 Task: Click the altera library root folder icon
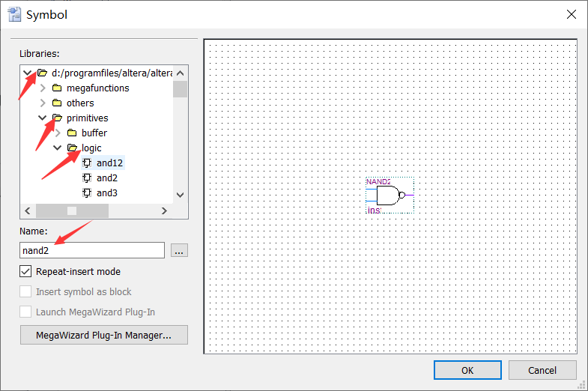43,73
